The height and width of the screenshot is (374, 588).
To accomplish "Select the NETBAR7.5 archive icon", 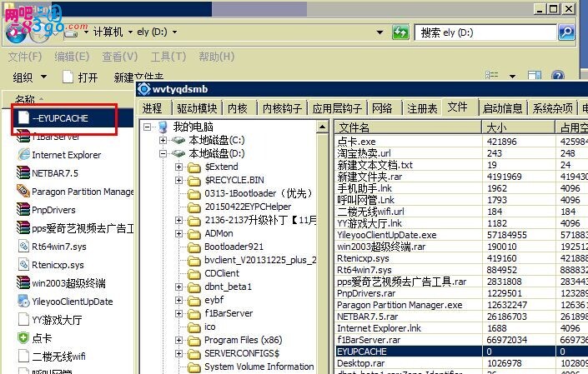I will [23, 172].
